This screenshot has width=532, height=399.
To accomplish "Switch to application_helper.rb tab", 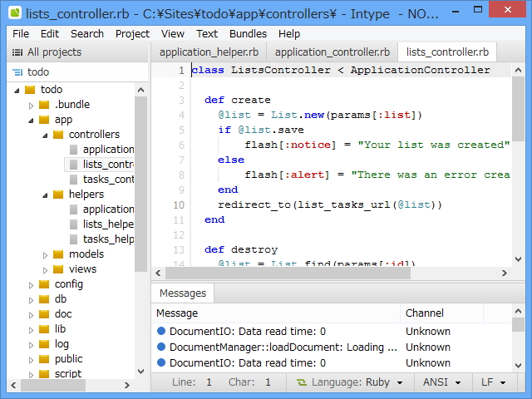I will click(209, 52).
